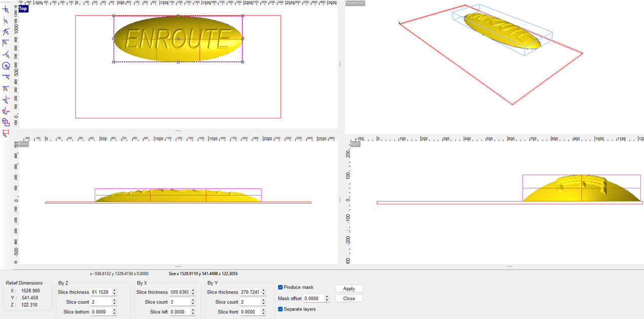Edit the By Y slice thickness field
The image size is (644, 319).
pyautogui.click(x=250, y=292)
